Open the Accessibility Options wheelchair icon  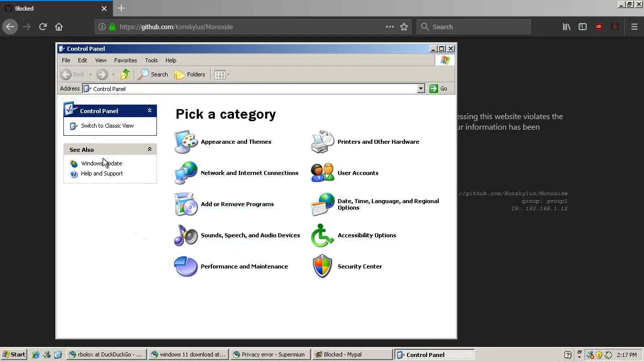[323, 235]
